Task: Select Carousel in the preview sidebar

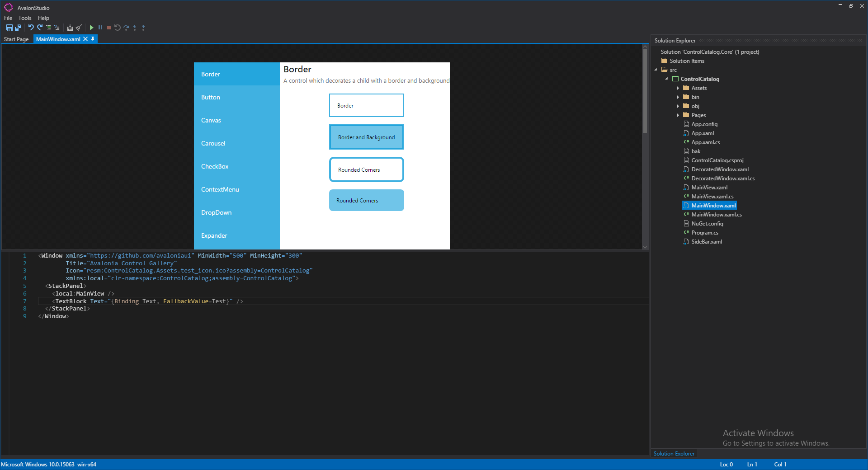Action: click(237, 143)
